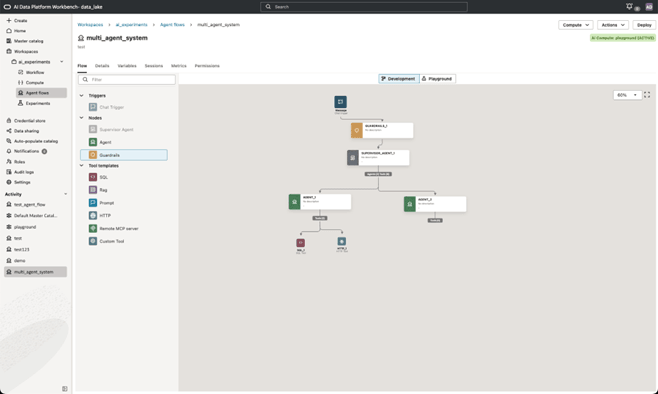
Task: Open the Variables tab
Action: click(127, 66)
